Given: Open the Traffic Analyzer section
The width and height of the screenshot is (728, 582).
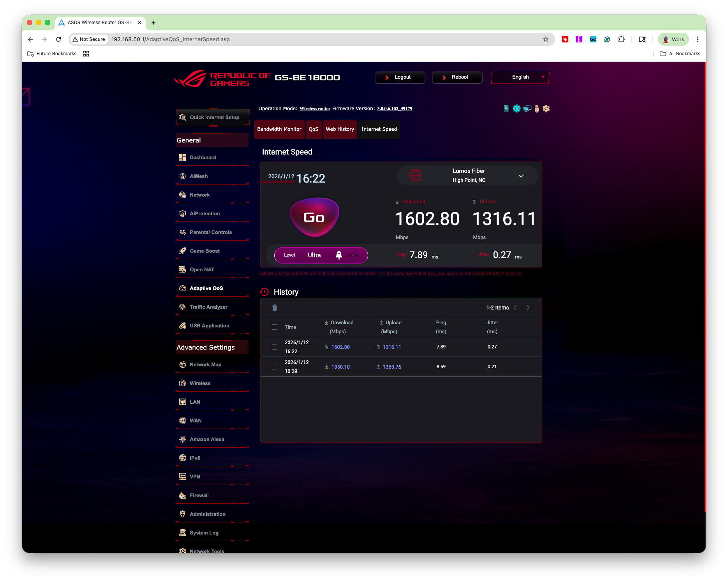Looking at the screenshot, I should 208,307.
